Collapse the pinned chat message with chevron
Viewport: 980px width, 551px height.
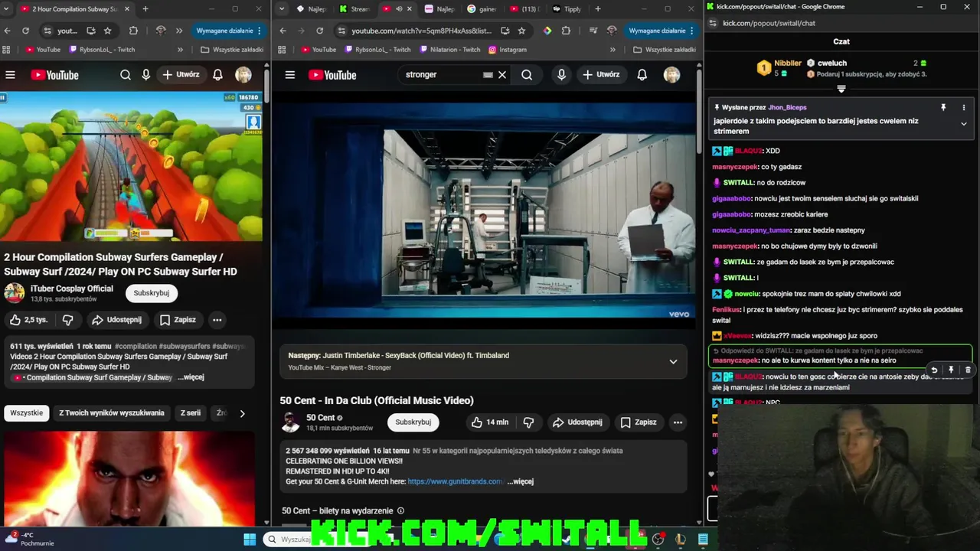click(x=964, y=124)
